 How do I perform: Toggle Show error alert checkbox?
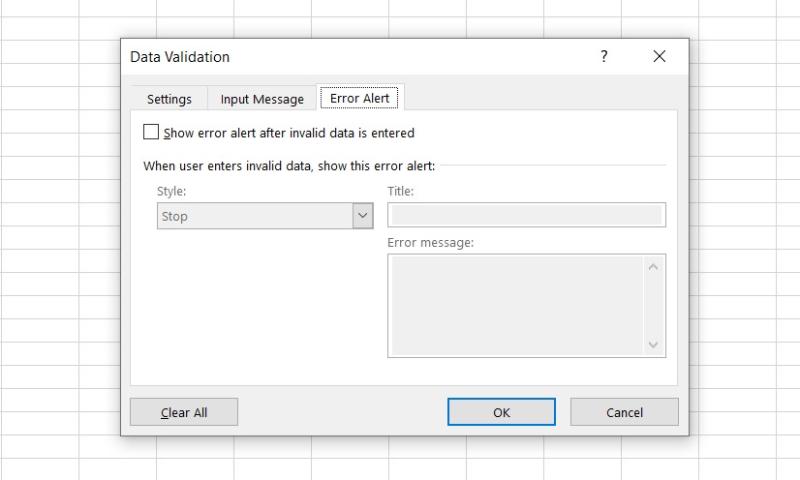pyautogui.click(x=151, y=132)
